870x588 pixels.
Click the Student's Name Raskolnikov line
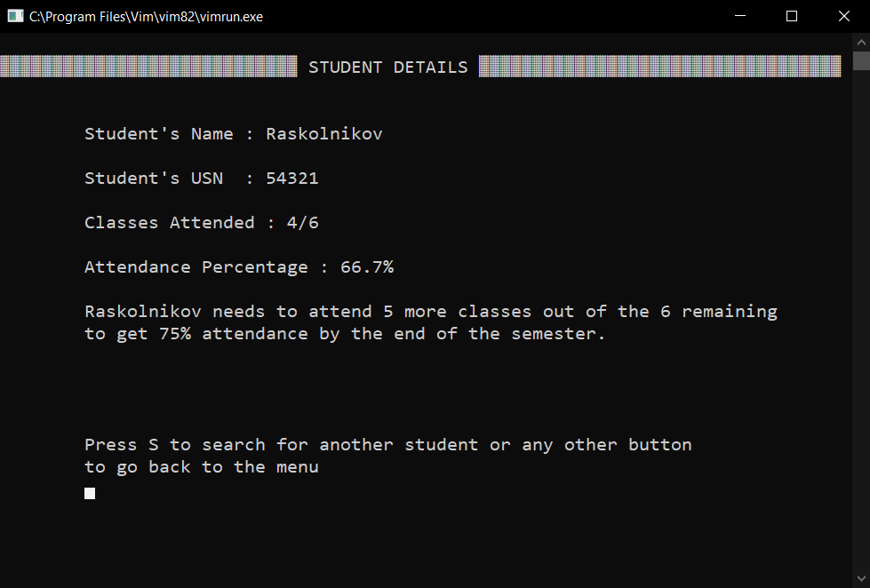point(233,133)
